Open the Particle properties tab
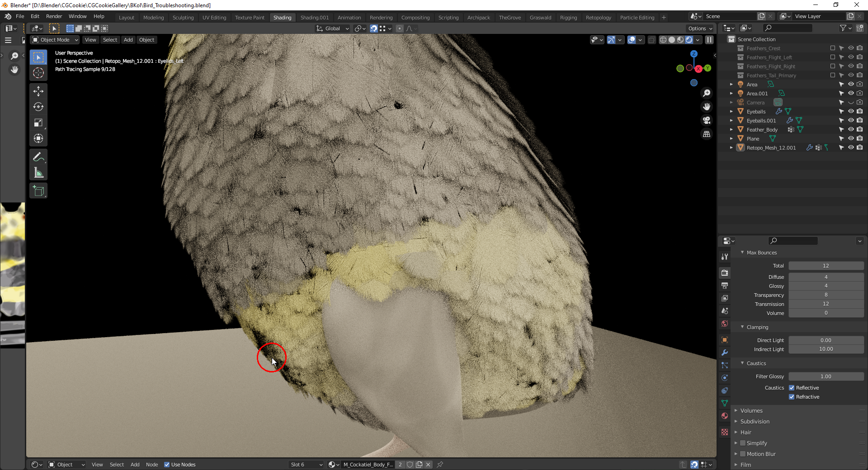This screenshot has width=868, height=470. point(725,365)
